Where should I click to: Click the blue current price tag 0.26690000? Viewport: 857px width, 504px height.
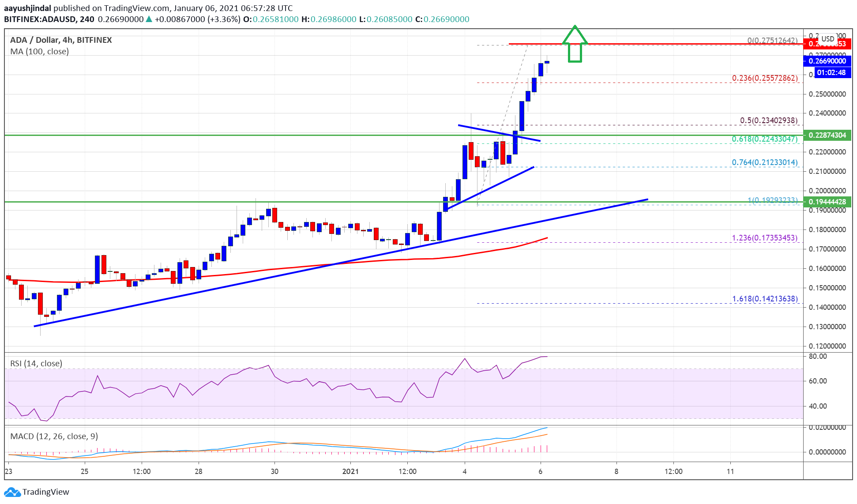[827, 61]
